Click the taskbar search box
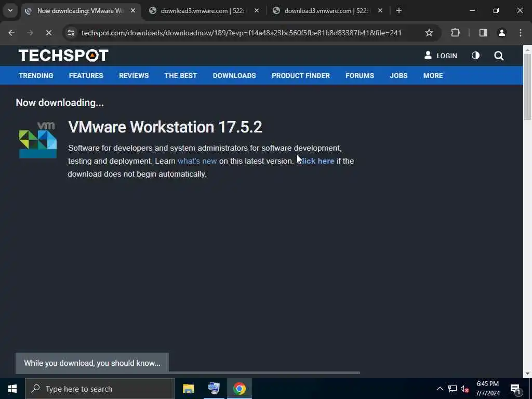 tap(100, 389)
